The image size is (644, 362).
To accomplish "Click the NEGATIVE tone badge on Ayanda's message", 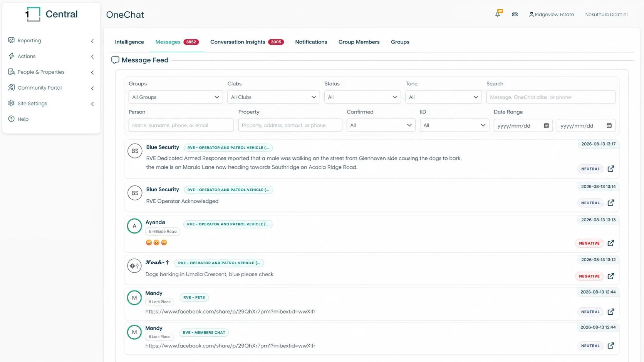I will [x=589, y=243].
